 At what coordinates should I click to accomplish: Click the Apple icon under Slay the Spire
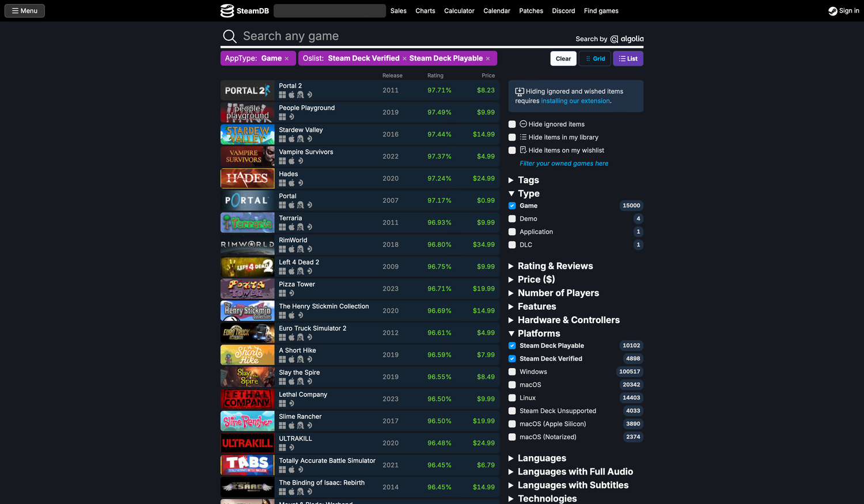coord(291,381)
